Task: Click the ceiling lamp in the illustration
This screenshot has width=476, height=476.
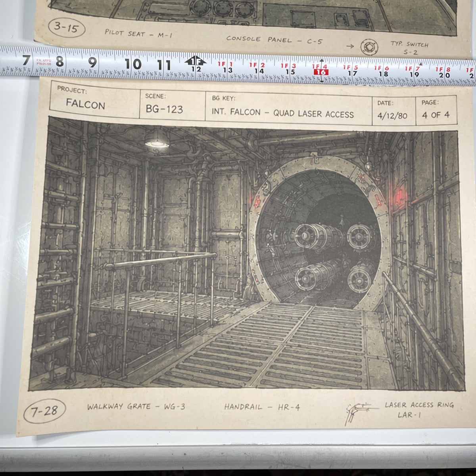Action: pos(157,139)
